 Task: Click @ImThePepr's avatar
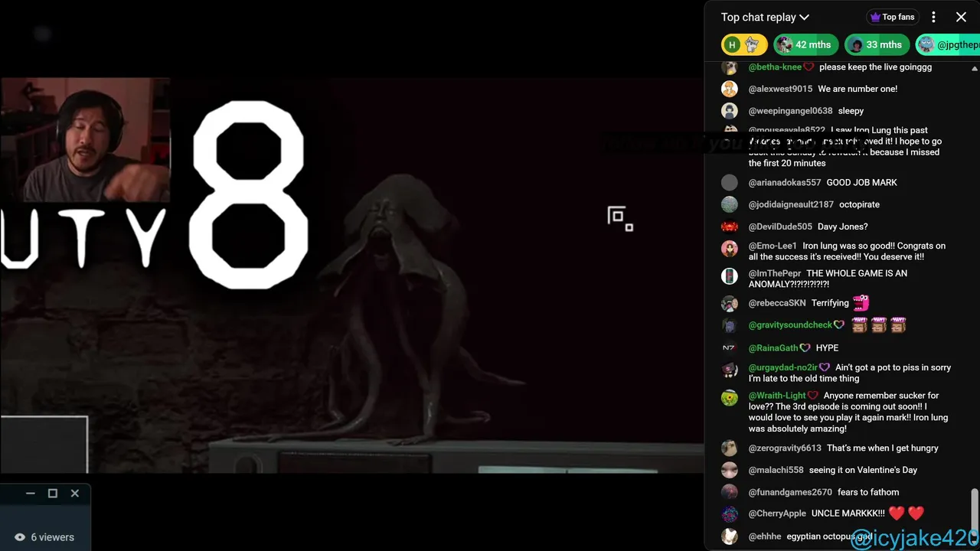pos(730,276)
